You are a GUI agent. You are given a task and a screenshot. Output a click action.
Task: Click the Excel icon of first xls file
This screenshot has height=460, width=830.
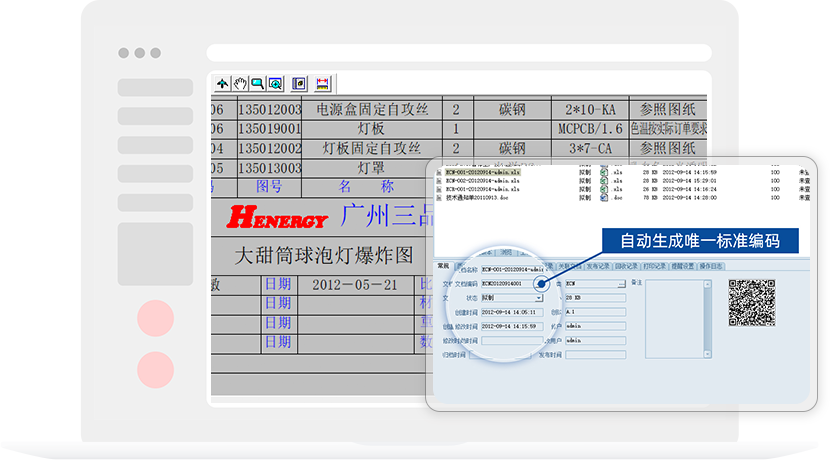click(x=605, y=171)
